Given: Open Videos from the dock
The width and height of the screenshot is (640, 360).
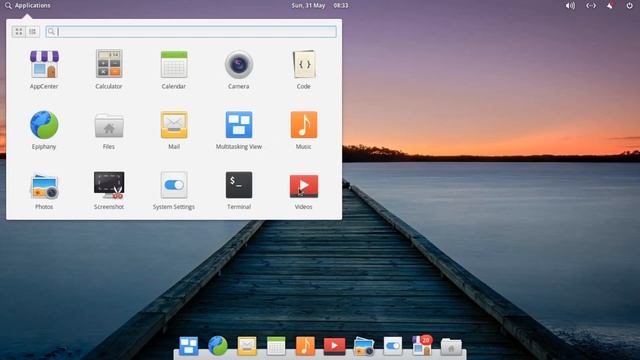Looking at the screenshot, I should [x=334, y=346].
